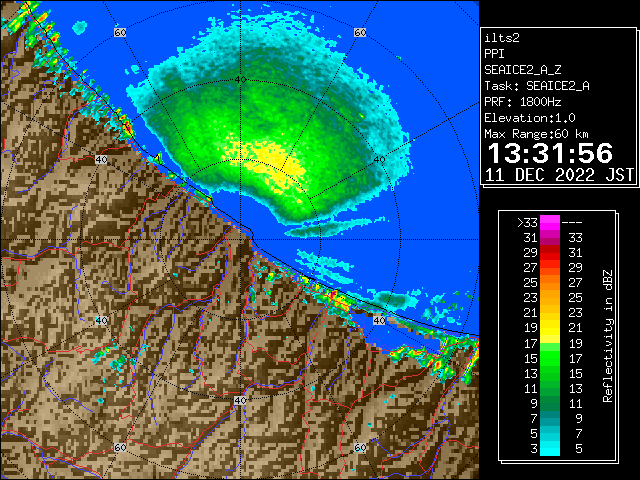Viewport: 640px width, 480px height.
Task: Click the teal legend swatch beside 7
Action: [x=550, y=418]
